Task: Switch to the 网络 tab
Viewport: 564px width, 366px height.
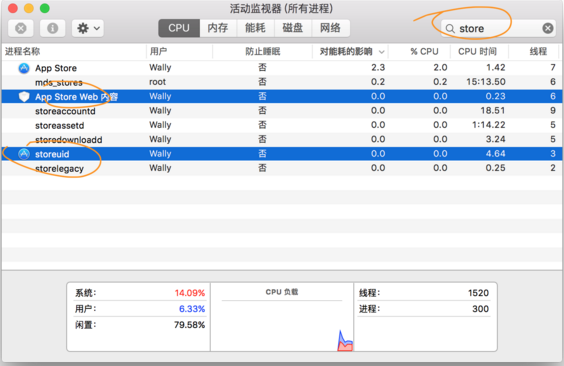Action: (x=331, y=28)
